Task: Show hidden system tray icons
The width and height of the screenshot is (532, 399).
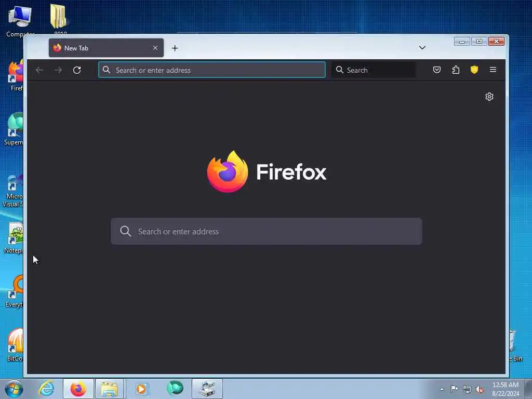Action: pos(442,389)
